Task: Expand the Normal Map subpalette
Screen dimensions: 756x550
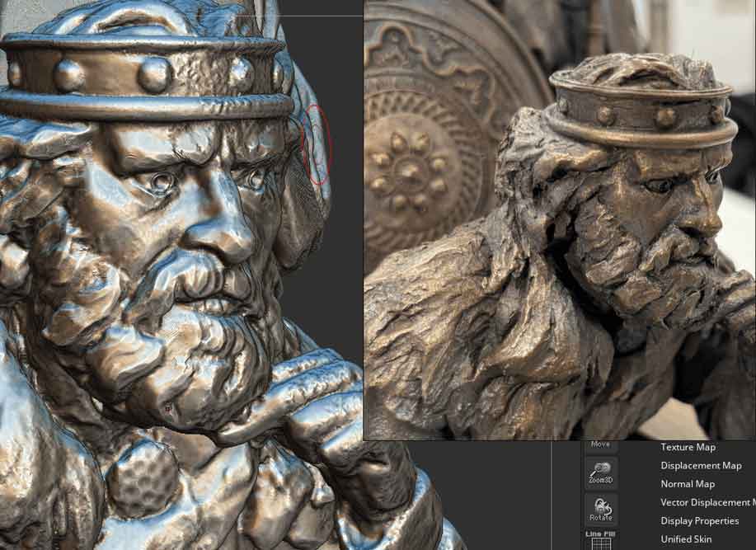Action: [687, 484]
